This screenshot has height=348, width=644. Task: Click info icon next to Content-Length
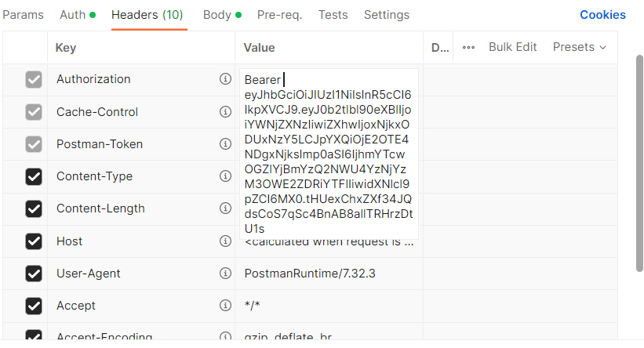[225, 208]
